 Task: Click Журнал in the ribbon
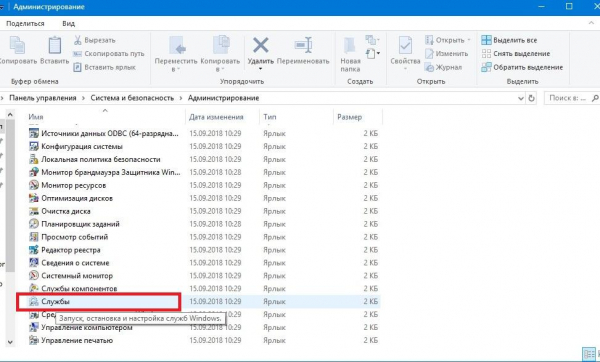[443, 67]
